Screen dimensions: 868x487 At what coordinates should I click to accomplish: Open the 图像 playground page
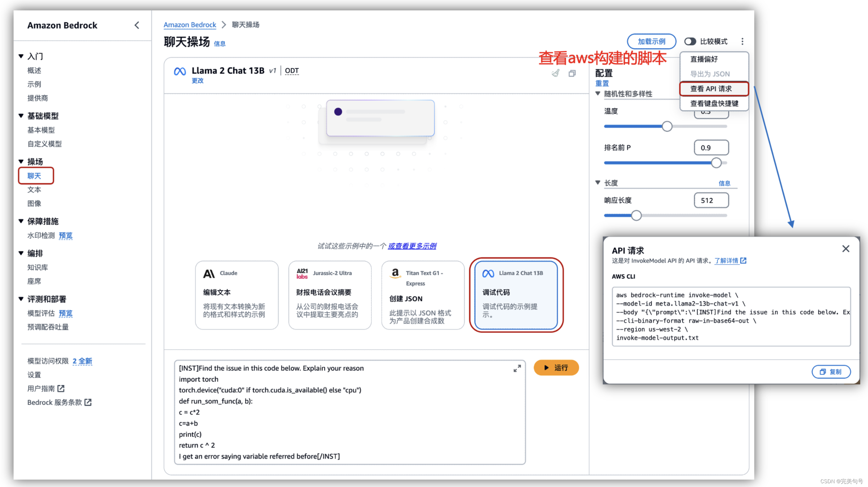tap(34, 203)
